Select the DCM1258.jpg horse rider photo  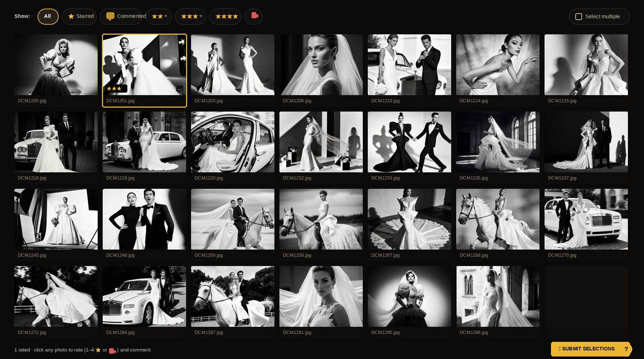coord(321,219)
